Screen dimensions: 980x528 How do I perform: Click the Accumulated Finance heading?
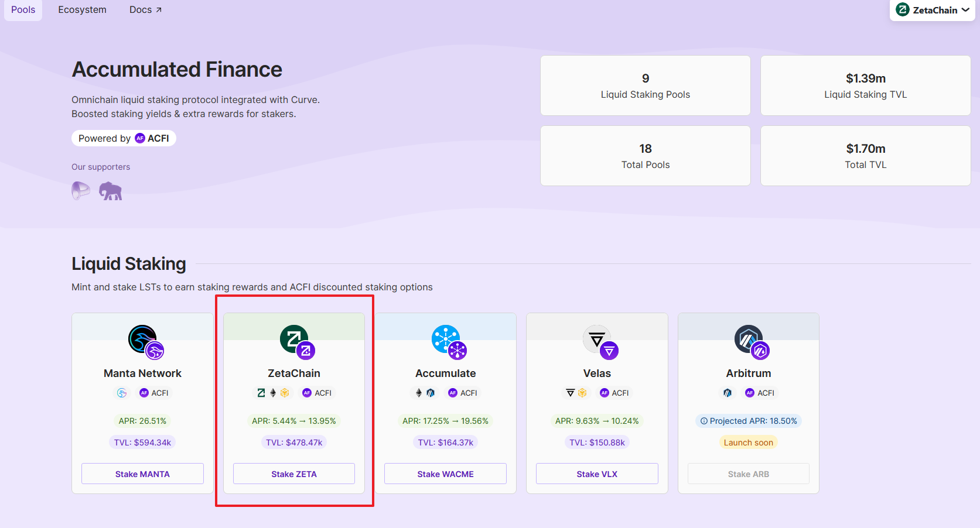coord(177,70)
